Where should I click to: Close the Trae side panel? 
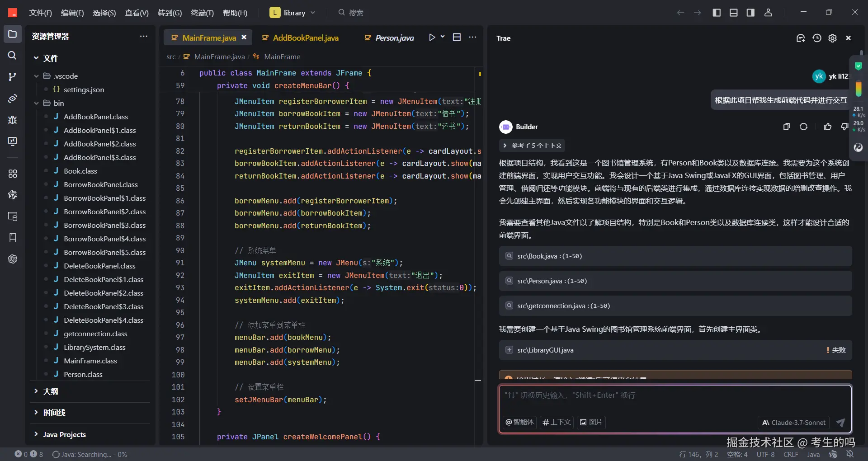849,38
